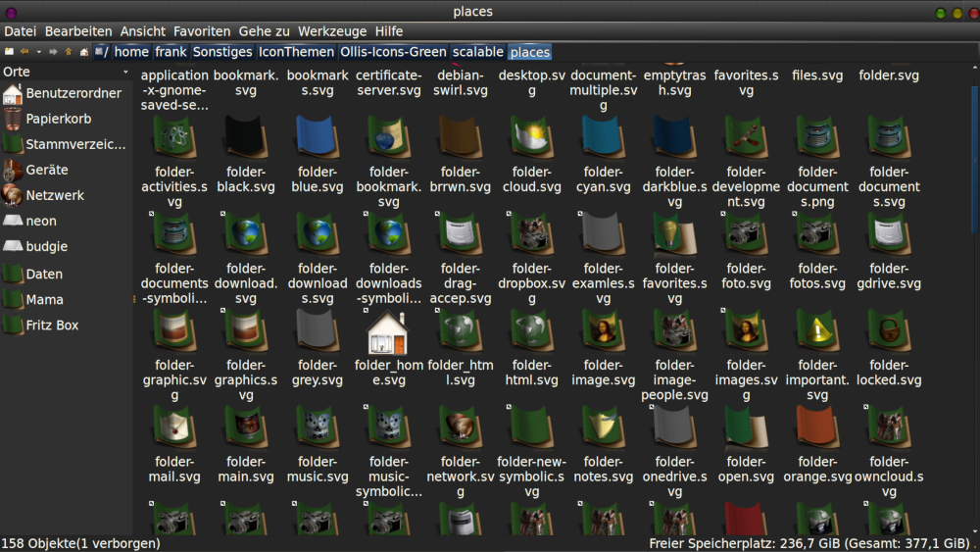The height and width of the screenshot is (552, 980).
Task: Navigate to the 'Sonstiges' path segment
Action: pos(221,52)
